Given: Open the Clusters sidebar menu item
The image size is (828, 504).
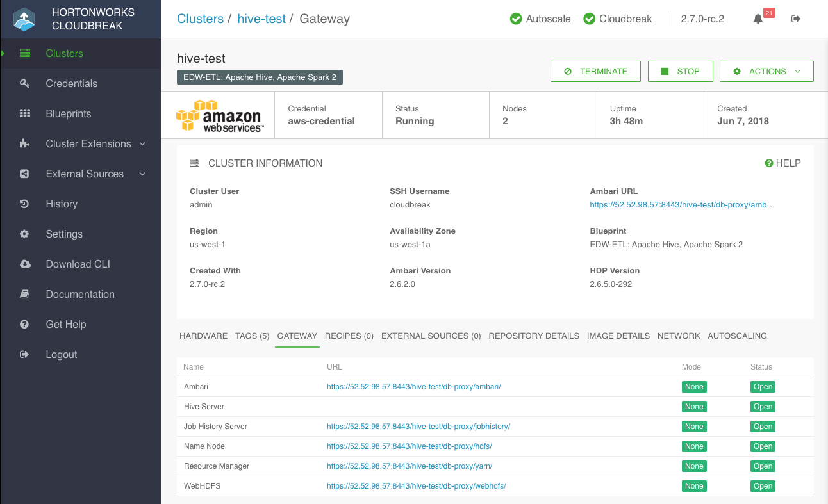Looking at the screenshot, I should coord(80,53).
